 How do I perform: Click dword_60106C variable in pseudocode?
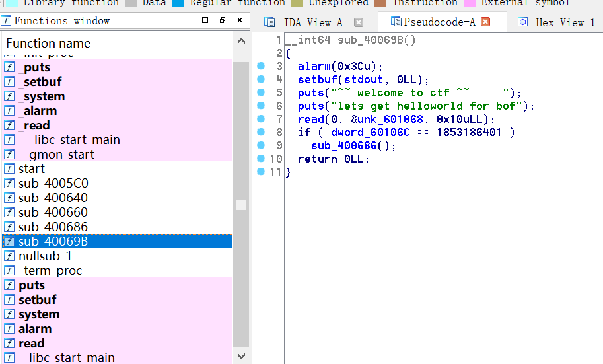click(x=371, y=132)
